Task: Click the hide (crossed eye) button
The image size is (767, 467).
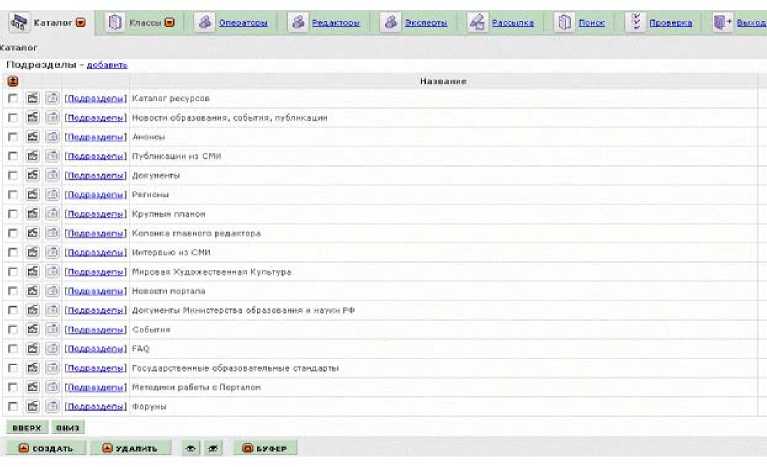Action: (213, 448)
